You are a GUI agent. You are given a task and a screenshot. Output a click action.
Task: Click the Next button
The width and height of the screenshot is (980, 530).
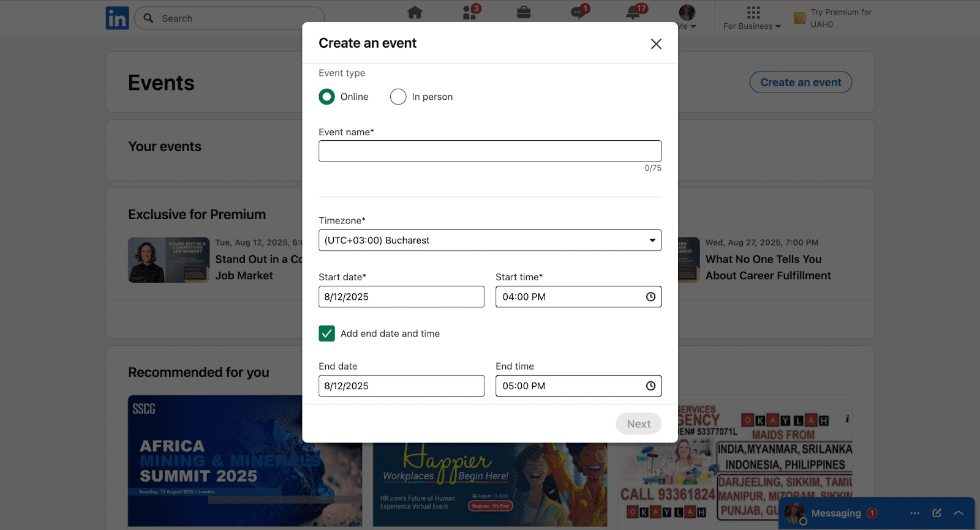[638, 424]
